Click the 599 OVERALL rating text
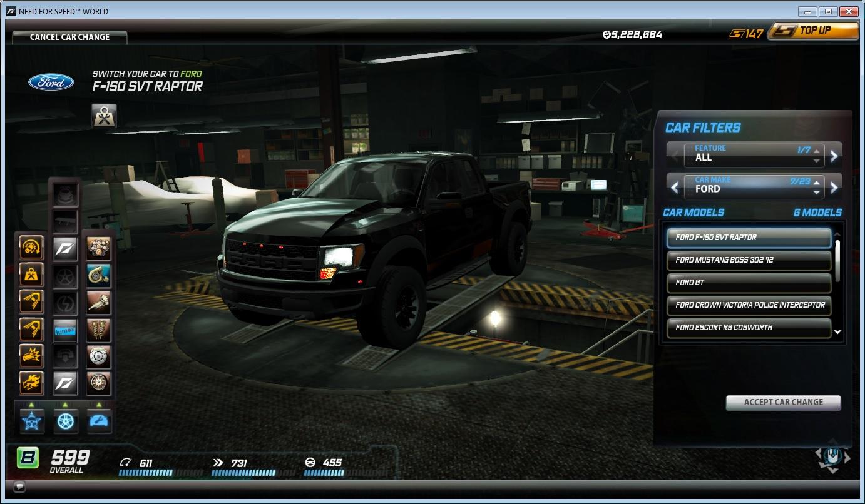 click(69, 461)
